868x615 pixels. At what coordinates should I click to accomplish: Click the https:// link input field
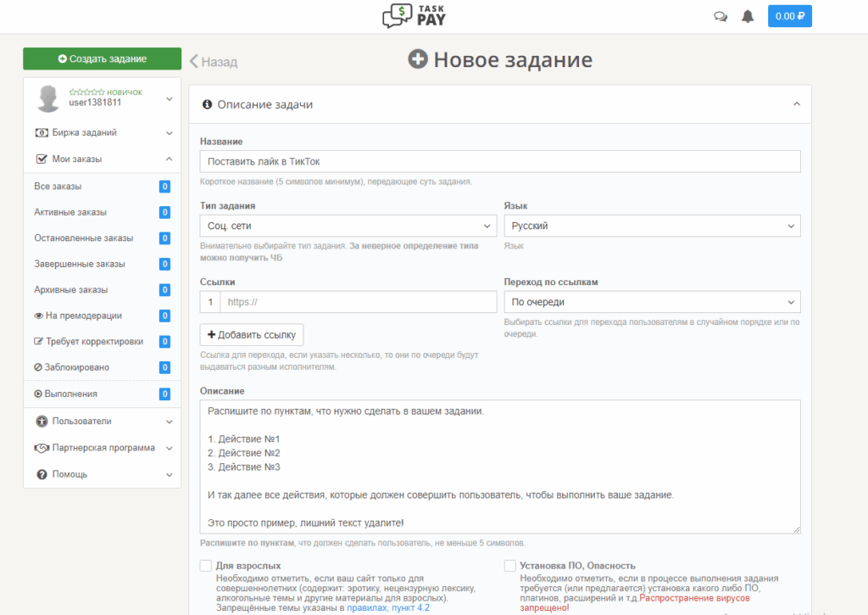pyautogui.click(x=359, y=302)
